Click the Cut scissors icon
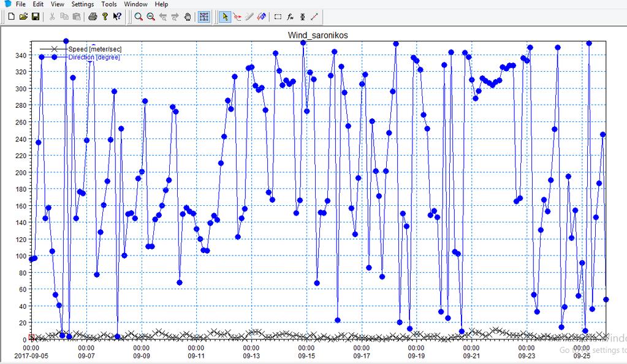Screen dimensions: 627x364 coord(52,17)
